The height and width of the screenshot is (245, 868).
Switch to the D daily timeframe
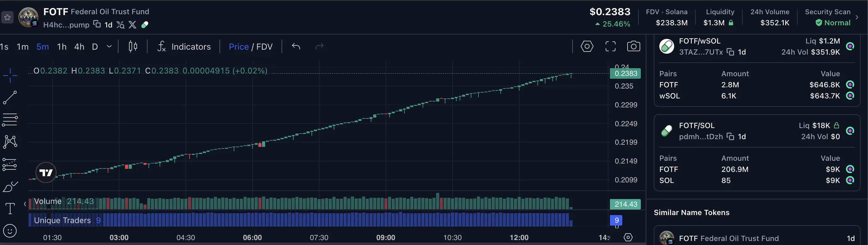pos(95,47)
